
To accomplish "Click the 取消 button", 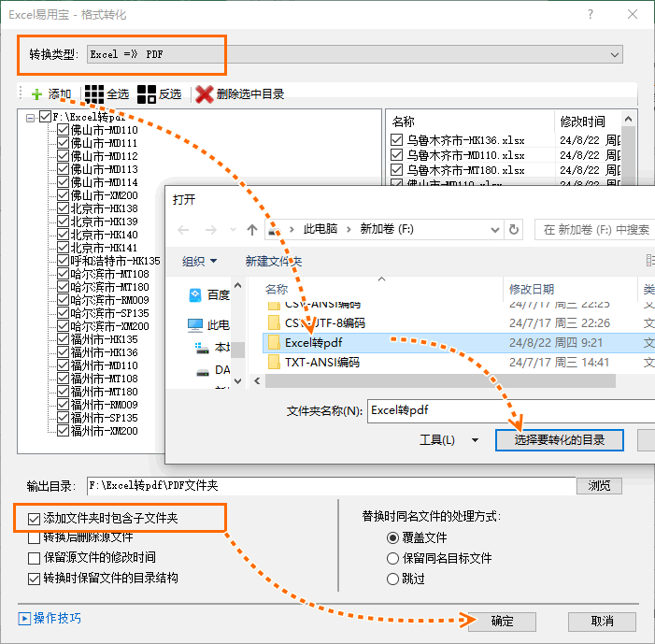I will point(602,622).
